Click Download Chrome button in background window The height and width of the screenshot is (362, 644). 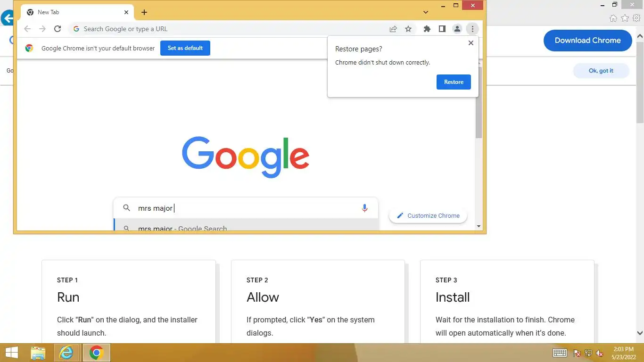pos(588,41)
